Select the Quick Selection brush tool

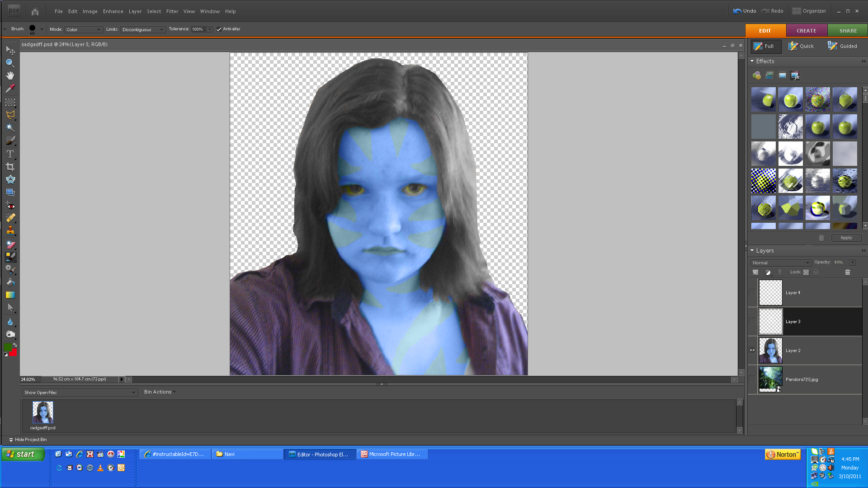tap(10, 141)
